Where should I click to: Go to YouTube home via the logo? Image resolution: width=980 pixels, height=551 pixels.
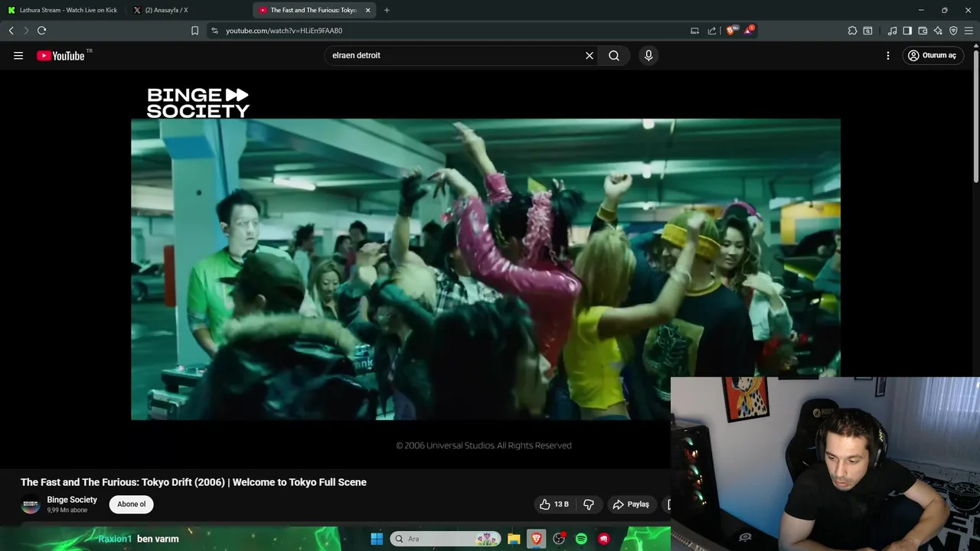coord(60,55)
